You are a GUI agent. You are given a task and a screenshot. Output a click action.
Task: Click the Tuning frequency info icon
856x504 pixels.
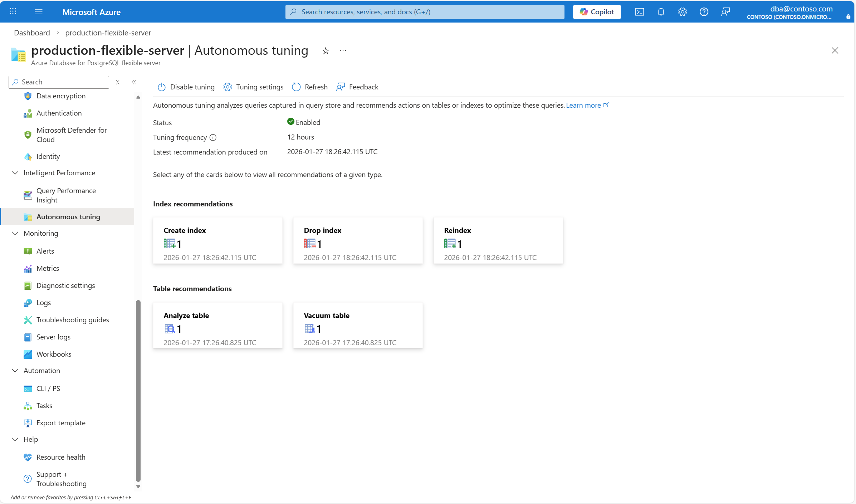coord(213,137)
